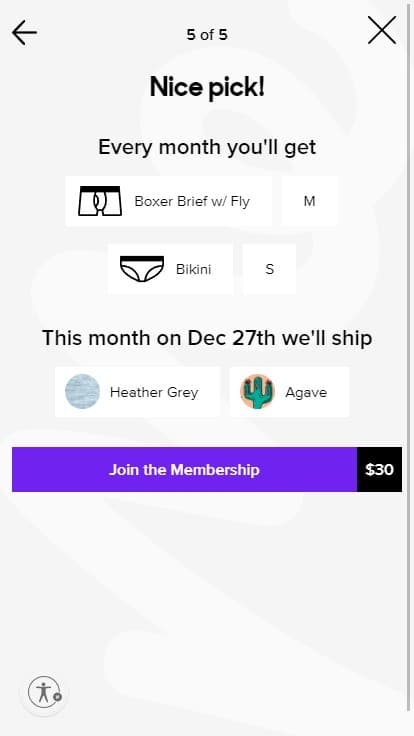Screen dimensions: 414x736
Task: Click the Nice pick! heading
Action: coord(207,87)
